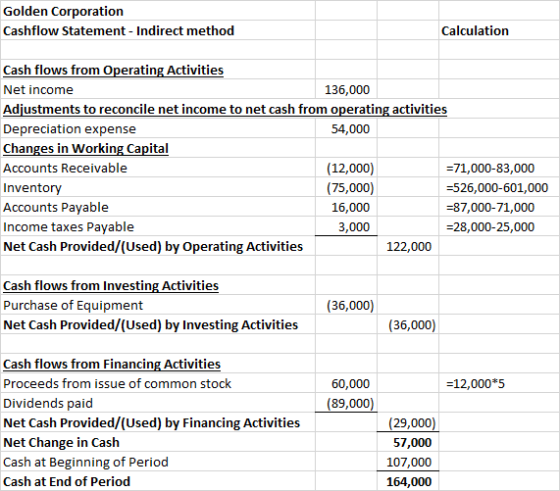The width and height of the screenshot is (560, 491).
Task: Select the 54,000 depreciation value
Action: pyautogui.click(x=350, y=129)
